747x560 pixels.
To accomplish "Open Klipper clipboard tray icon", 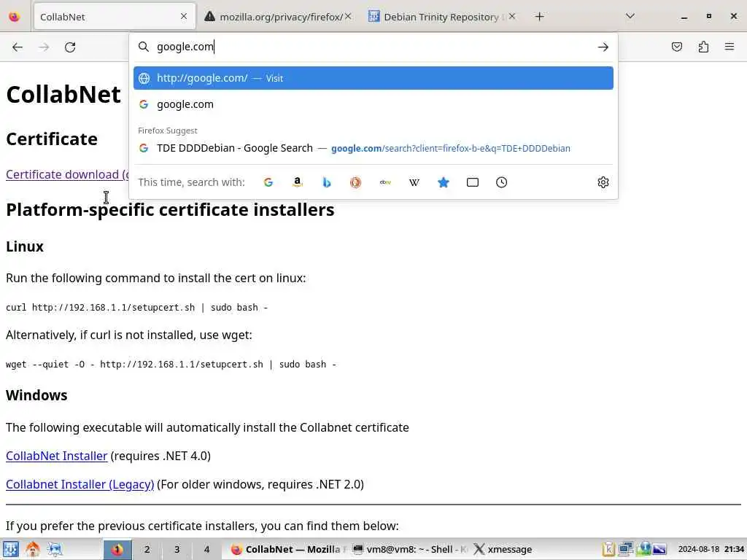I will click(608, 550).
